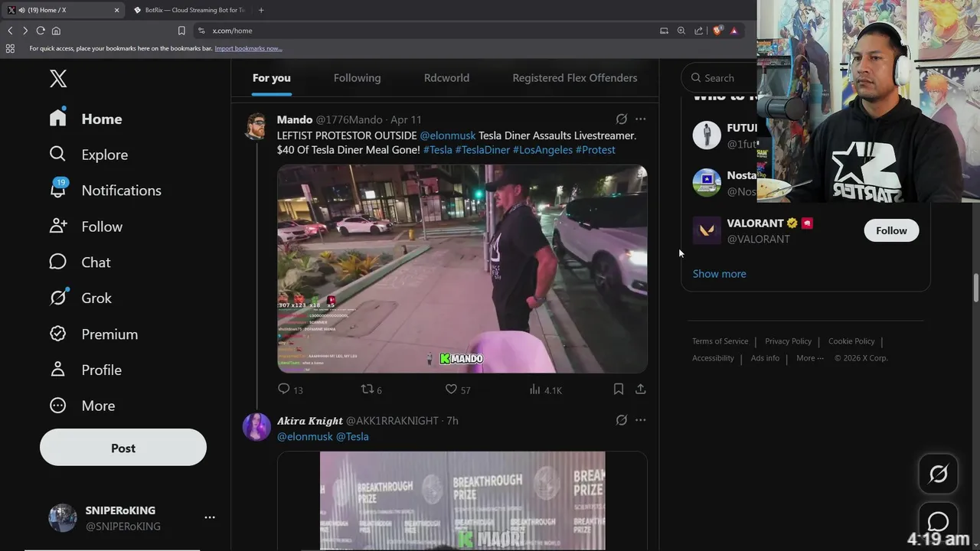Click the browser zoom magnifier icon
Screen dimensions: 980x551
pos(681,31)
